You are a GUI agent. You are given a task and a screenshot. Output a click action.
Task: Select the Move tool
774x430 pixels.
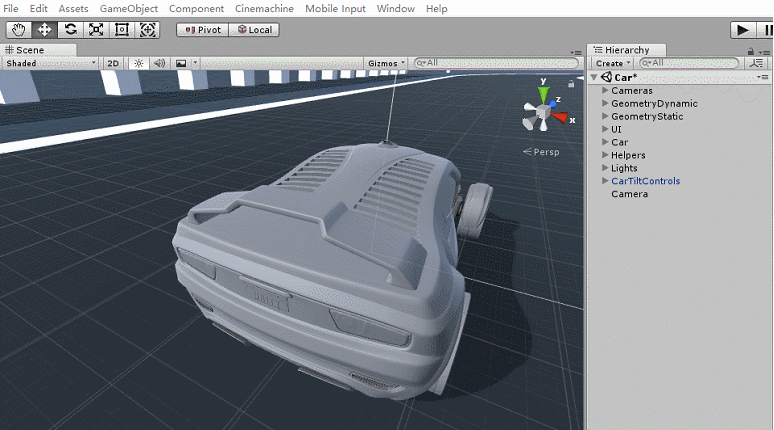[x=44, y=30]
